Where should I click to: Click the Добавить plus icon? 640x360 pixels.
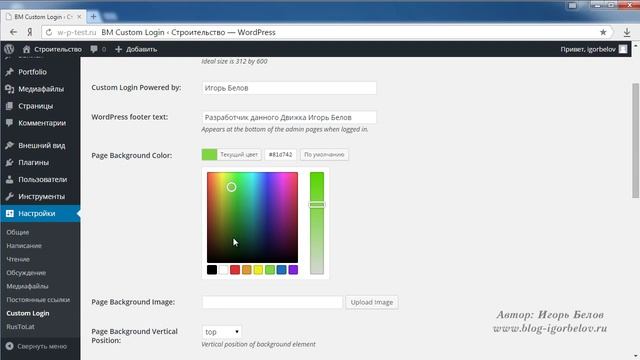119,49
